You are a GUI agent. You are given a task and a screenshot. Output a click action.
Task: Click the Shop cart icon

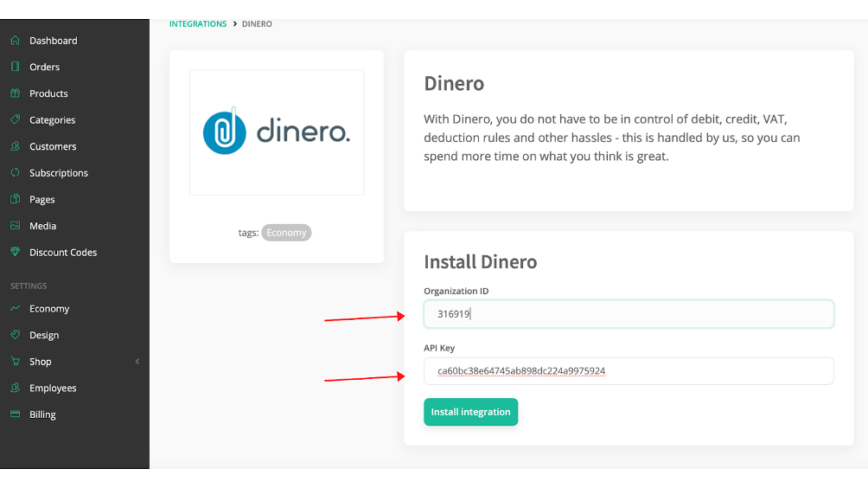tap(15, 361)
